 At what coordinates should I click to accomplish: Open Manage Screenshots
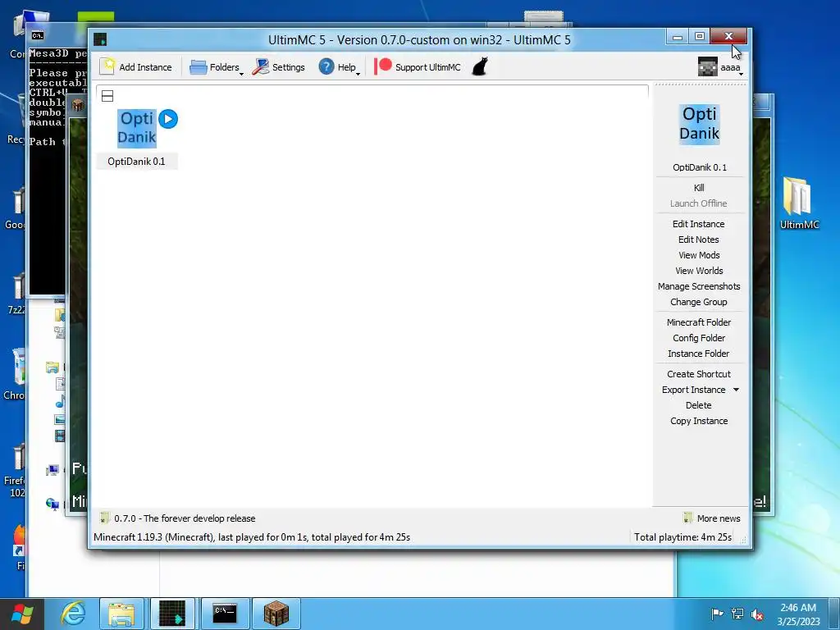click(x=699, y=286)
